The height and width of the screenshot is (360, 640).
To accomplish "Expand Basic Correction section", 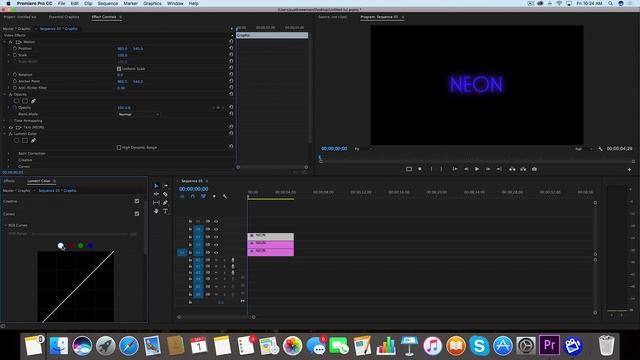I will point(9,153).
